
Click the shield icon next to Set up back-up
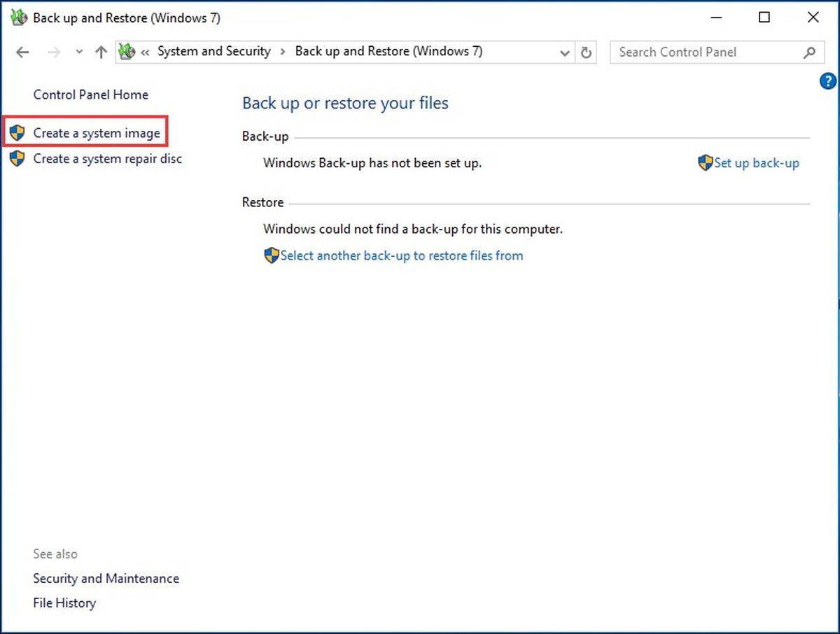(706, 163)
